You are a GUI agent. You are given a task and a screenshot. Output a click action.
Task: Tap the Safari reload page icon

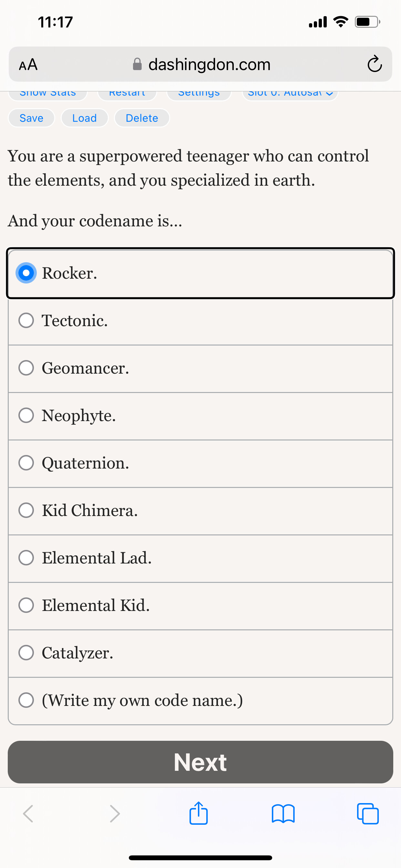point(375,64)
